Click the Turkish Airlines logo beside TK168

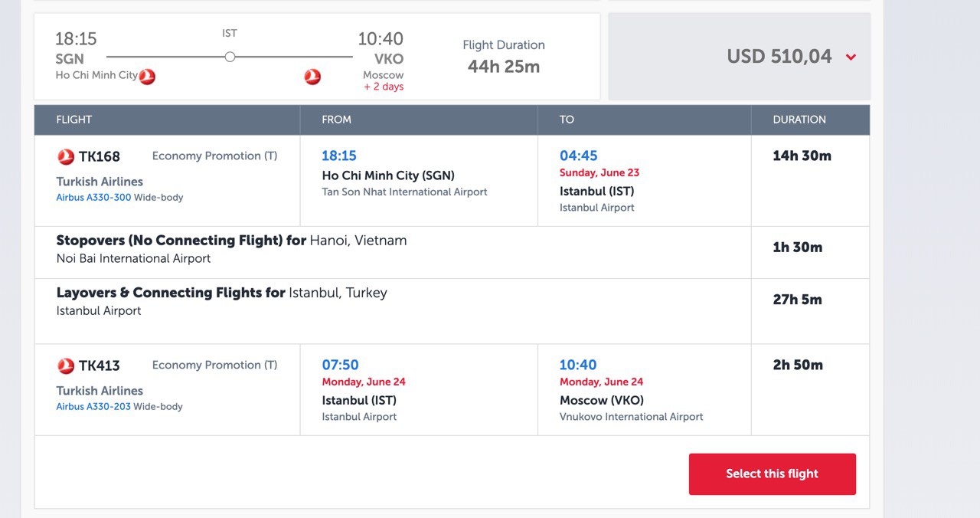(66, 156)
